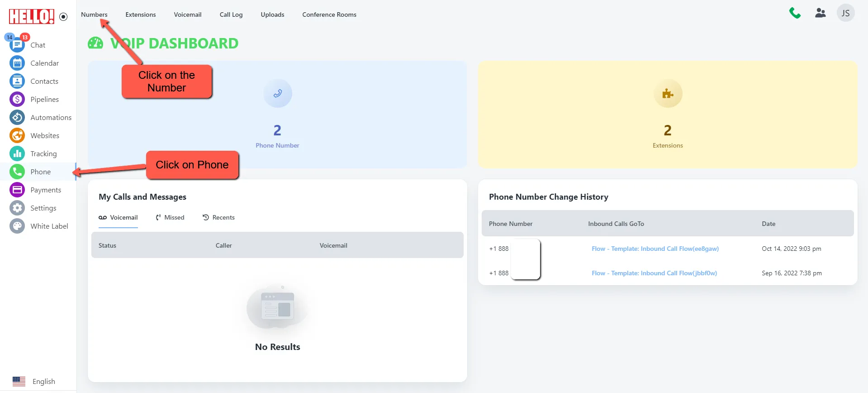Open the Payments card icon
This screenshot has width=868, height=393.
tap(17, 190)
